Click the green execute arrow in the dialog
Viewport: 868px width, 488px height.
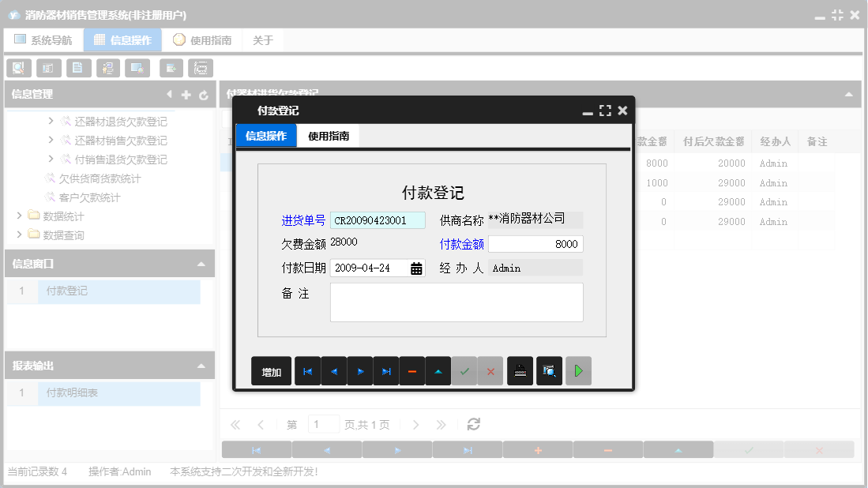[x=578, y=370]
